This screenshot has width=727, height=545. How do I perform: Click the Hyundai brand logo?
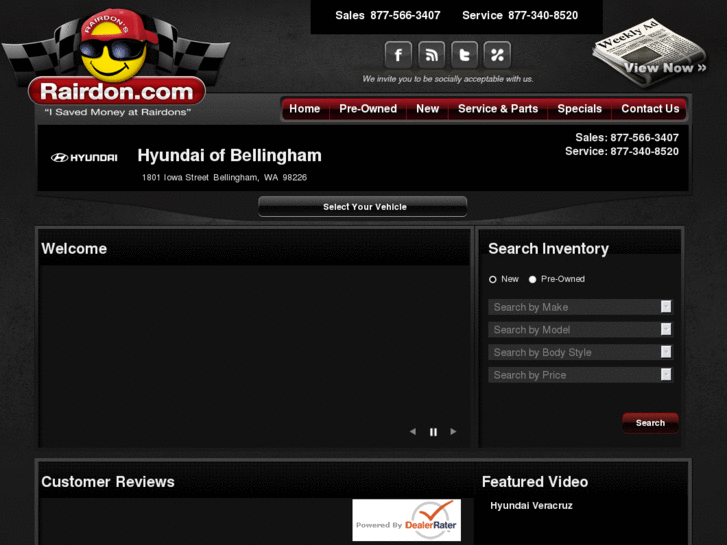pyautogui.click(x=84, y=158)
